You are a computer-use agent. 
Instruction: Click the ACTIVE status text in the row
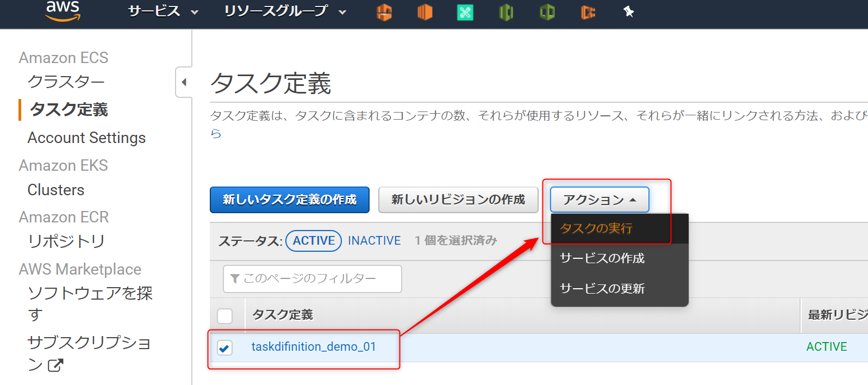tap(827, 347)
